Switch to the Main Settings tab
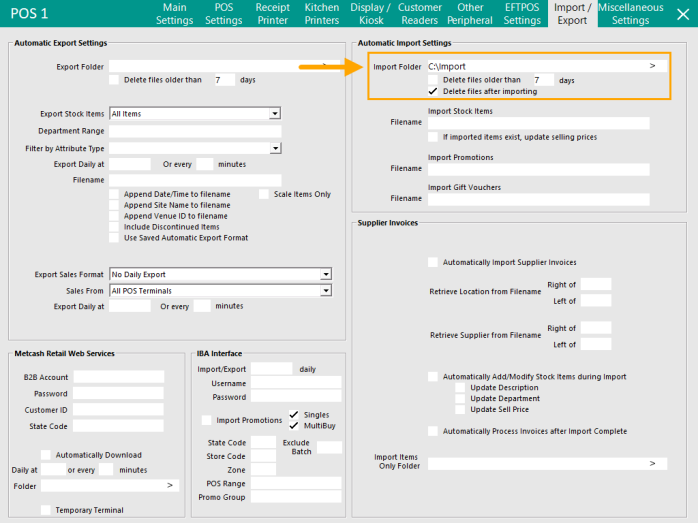The width and height of the screenshot is (698, 524). pos(175,14)
